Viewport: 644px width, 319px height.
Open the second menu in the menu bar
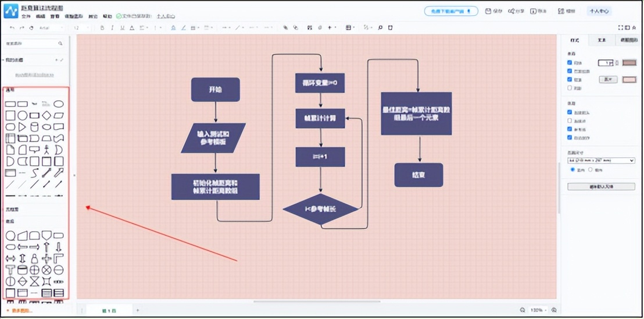pos(40,16)
